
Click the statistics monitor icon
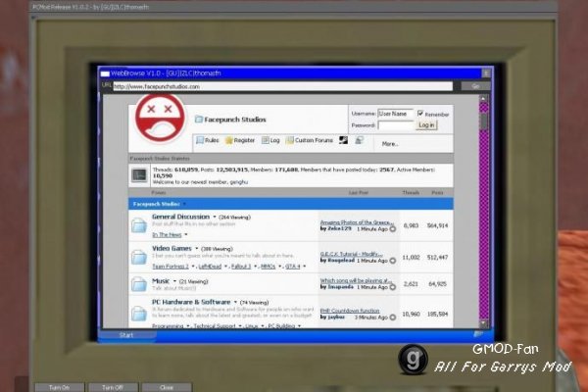point(139,174)
